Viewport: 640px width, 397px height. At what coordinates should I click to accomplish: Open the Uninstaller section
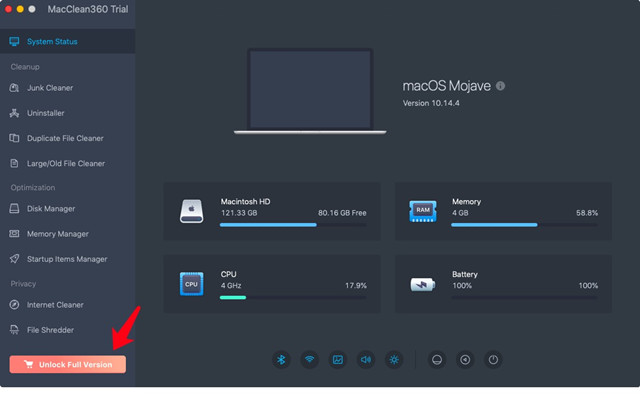68,113
